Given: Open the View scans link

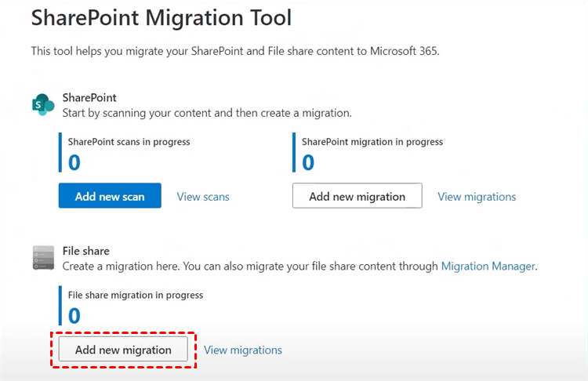Looking at the screenshot, I should point(203,197).
